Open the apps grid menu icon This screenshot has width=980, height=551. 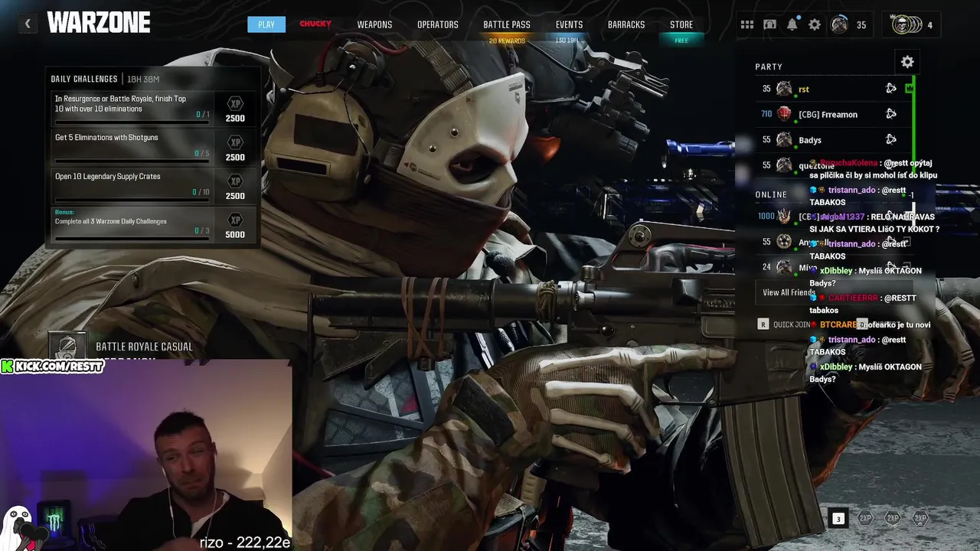pyautogui.click(x=747, y=24)
